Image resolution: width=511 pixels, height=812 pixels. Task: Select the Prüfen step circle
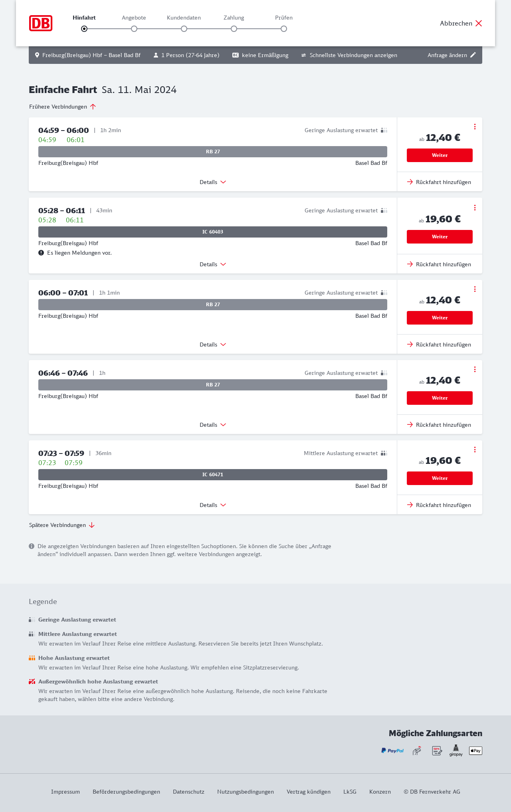[284, 29]
